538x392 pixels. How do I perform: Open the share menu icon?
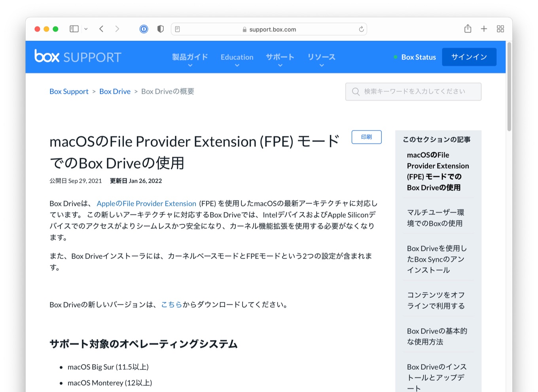[x=468, y=28]
